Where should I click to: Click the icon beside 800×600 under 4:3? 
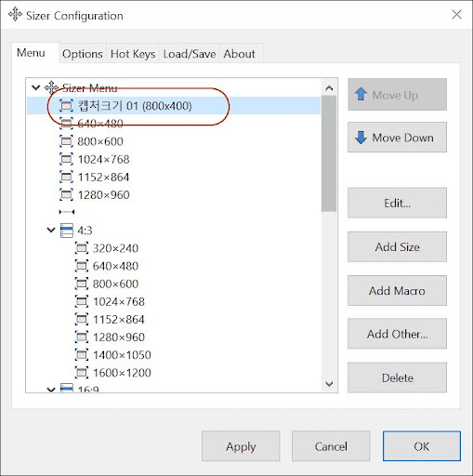pyautogui.click(x=82, y=284)
